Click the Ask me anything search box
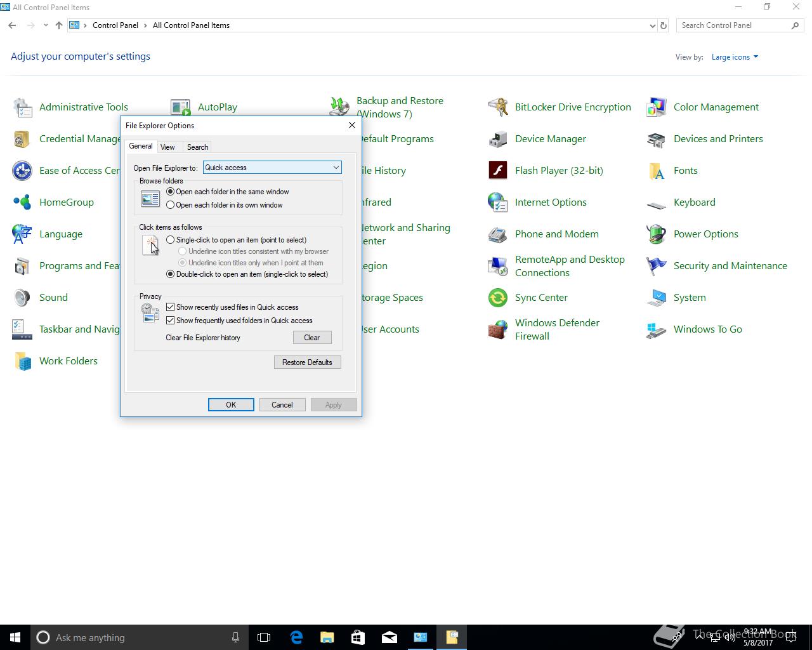812x650 pixels. point(140,637)
